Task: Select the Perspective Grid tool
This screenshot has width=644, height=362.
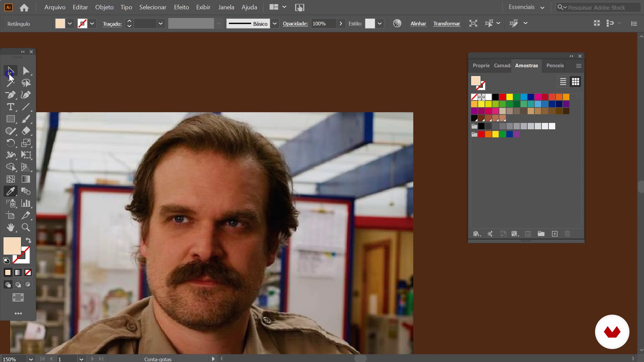Action: (x=26, y=167)
